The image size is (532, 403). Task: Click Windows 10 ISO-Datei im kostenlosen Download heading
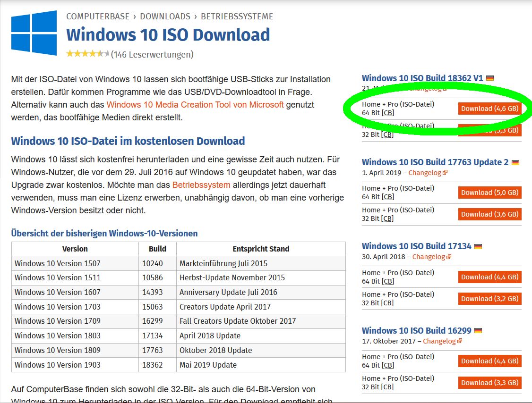(128, 141)
